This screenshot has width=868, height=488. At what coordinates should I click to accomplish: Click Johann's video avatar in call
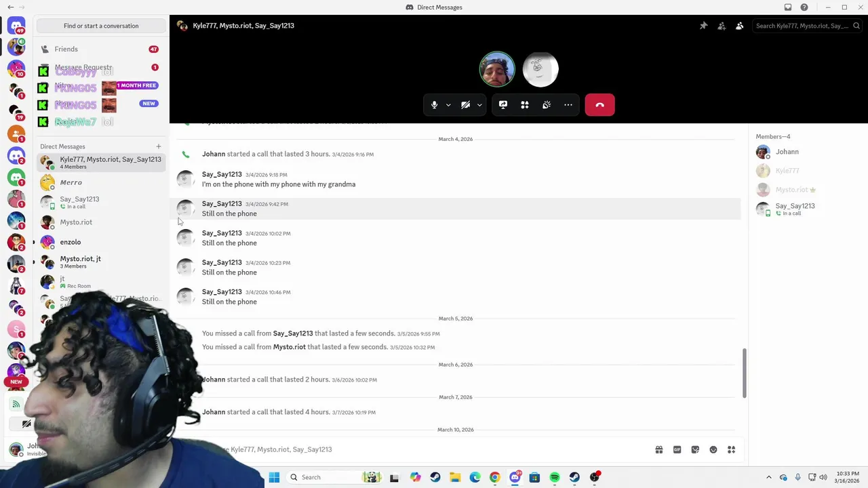(x=497, y=69)
